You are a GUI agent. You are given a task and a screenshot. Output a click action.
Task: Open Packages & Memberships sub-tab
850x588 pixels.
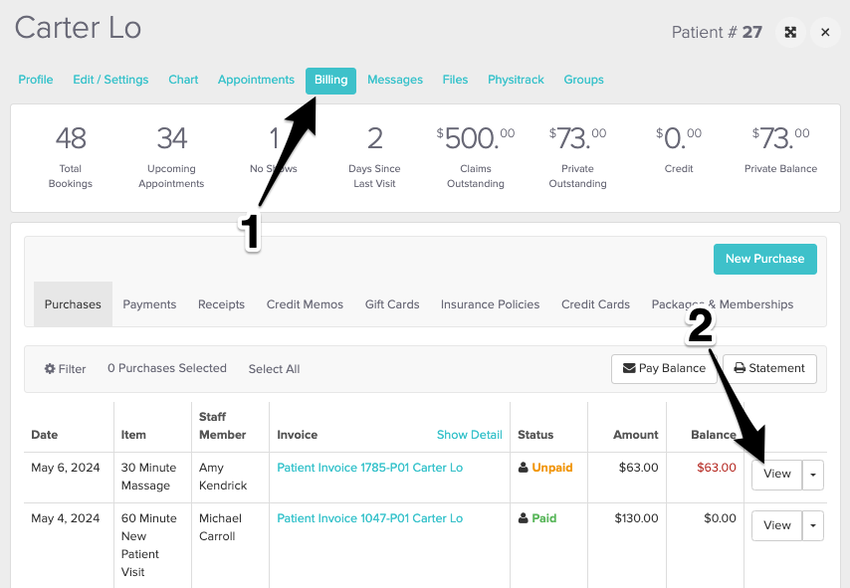[x=722, y=305]
